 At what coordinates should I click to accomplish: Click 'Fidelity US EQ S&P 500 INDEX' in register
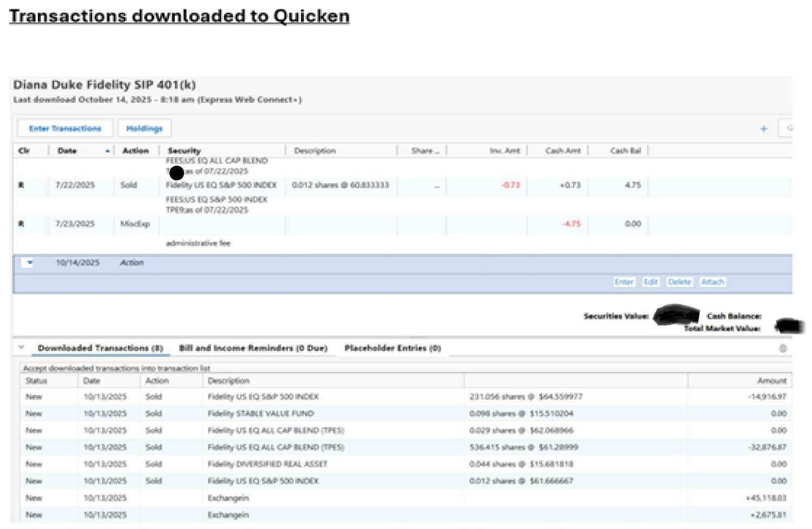point(221,185)
